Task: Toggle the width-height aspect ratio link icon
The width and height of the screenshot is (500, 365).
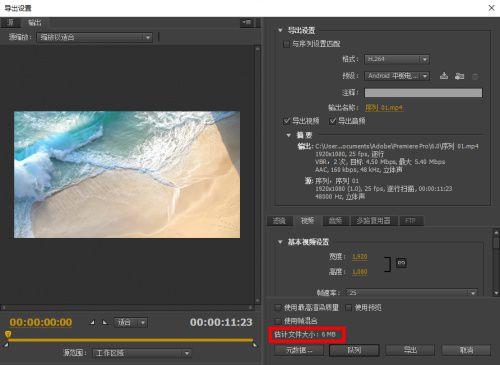Action: (401, 263)
